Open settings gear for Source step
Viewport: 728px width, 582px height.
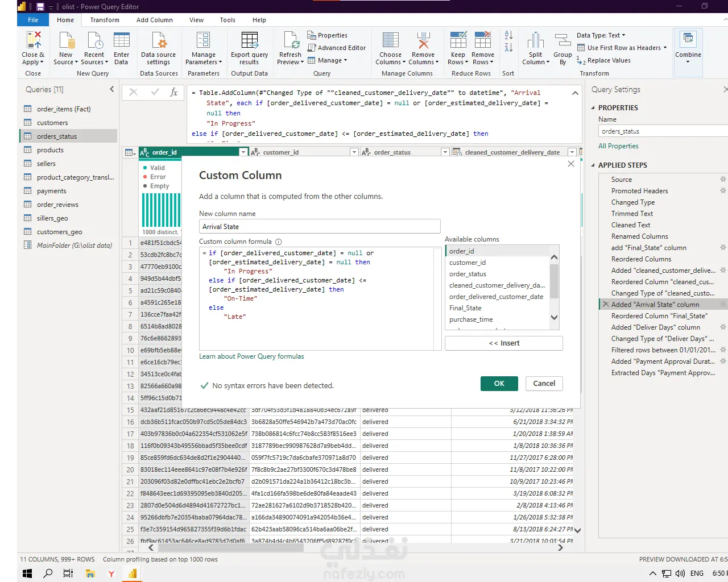pos(723,179)
